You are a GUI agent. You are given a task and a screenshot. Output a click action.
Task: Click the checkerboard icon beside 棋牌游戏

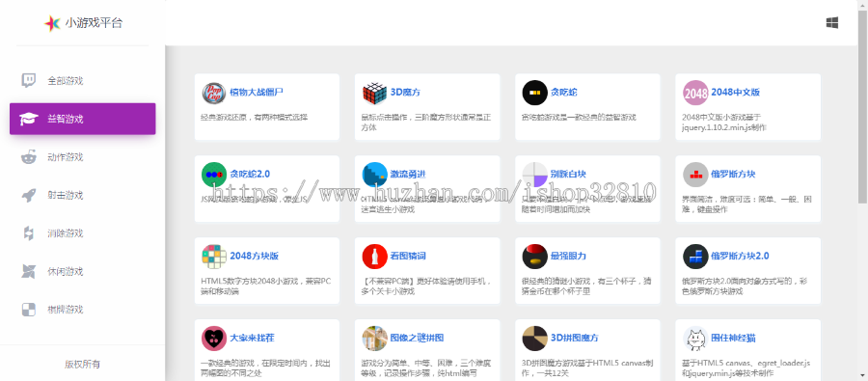(28, 309)
